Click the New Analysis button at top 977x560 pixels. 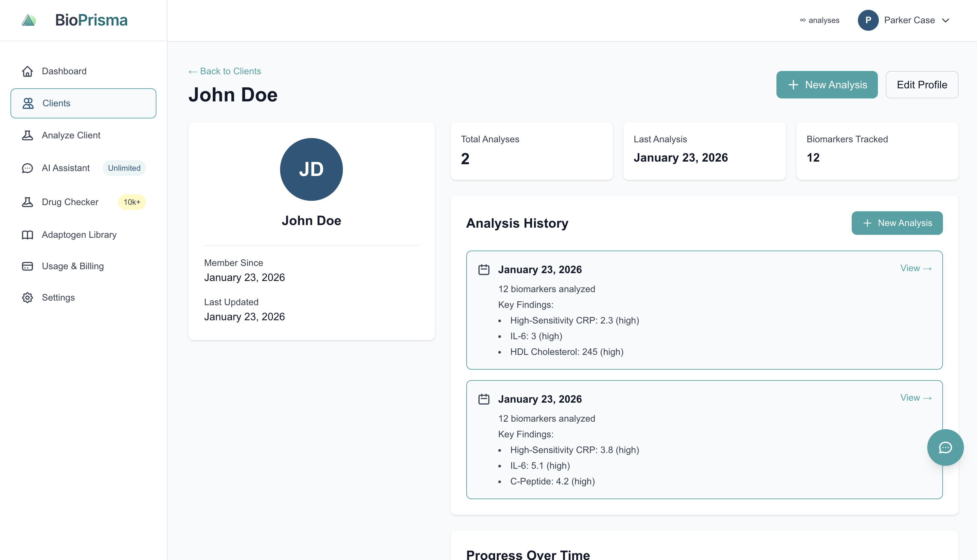(826, 85)
